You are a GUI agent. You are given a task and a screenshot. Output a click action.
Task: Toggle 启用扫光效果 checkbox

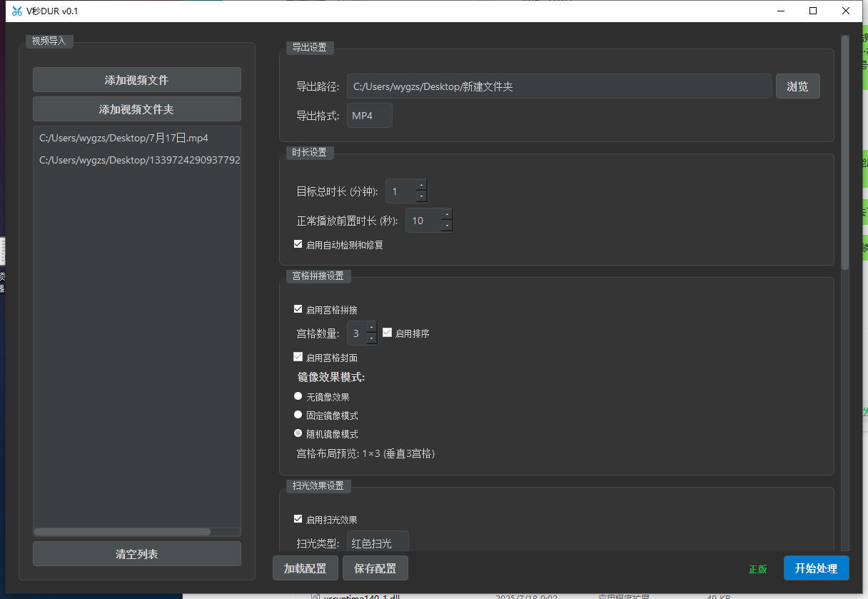click(298, 519)
